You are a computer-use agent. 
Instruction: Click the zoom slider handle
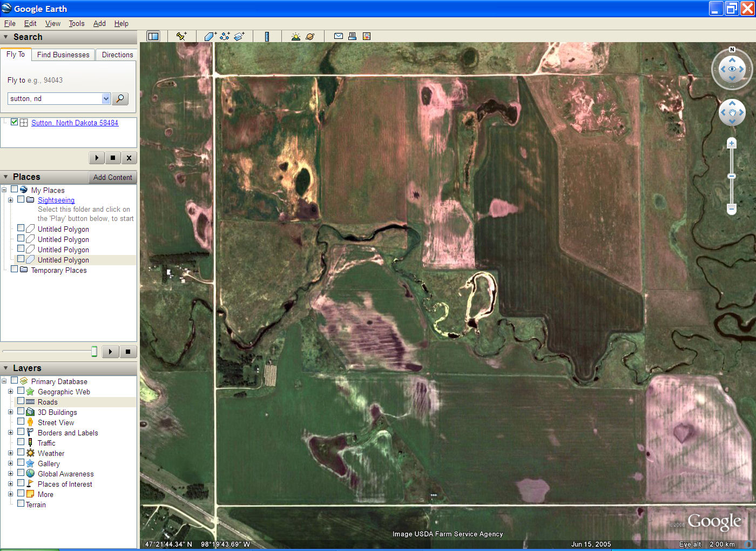tap(732, 176)
